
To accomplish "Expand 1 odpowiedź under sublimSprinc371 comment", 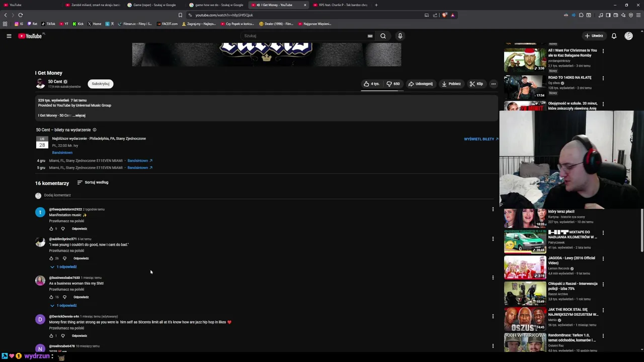I will [x=63, y=267].
